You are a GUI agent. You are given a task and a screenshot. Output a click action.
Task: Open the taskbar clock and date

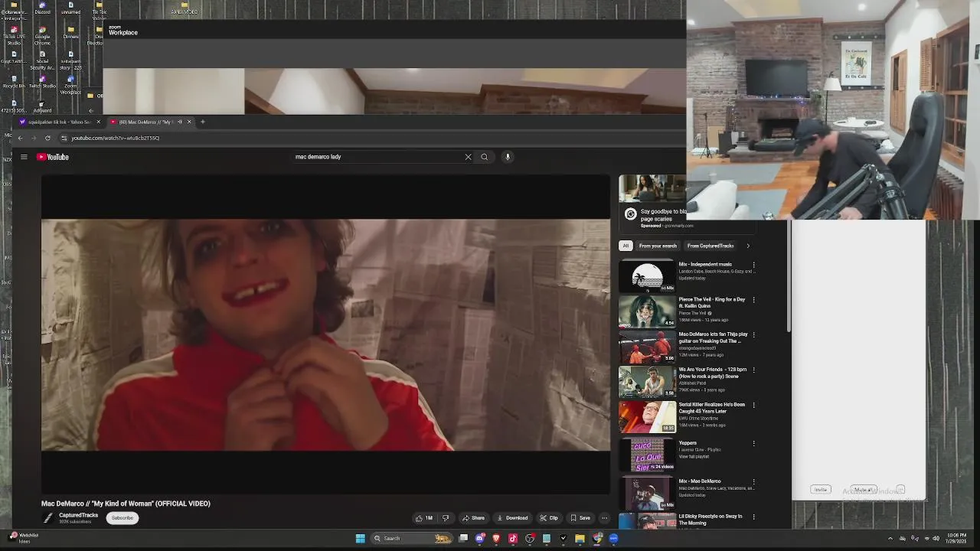(x=956, y=538)
